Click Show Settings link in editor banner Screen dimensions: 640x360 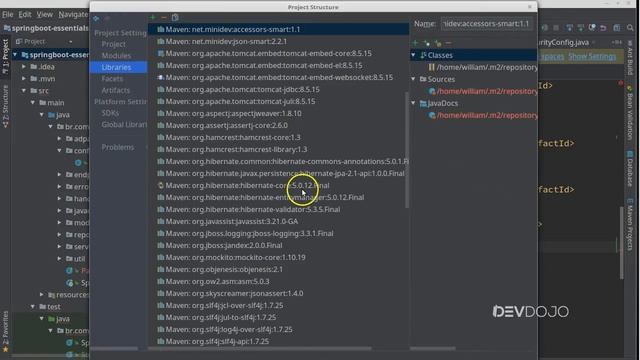(592, 56)
